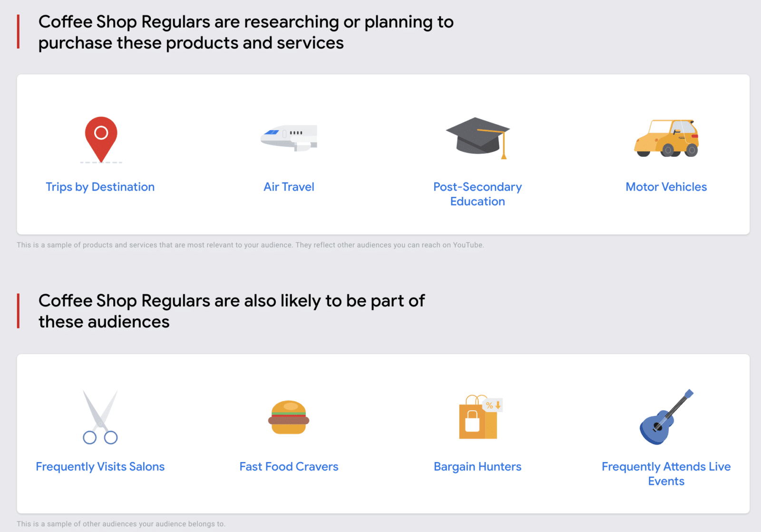761x532 pixels.
Task: Open the Bargain Hunters audience link
Action: pos(478,466)
